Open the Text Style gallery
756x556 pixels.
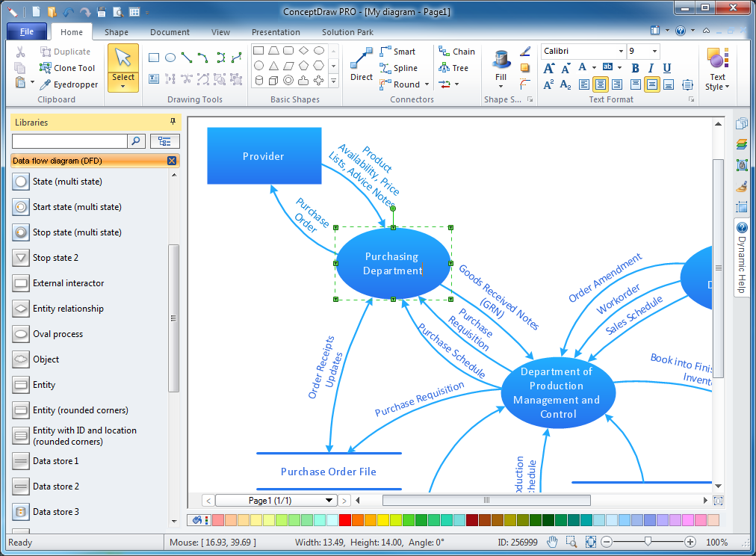[x=717, y=69]
